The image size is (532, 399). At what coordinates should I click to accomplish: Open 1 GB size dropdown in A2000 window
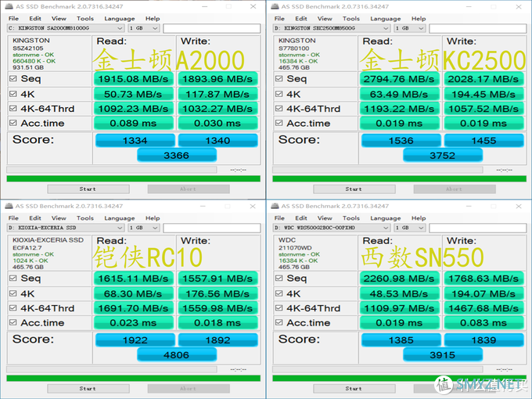143,28
